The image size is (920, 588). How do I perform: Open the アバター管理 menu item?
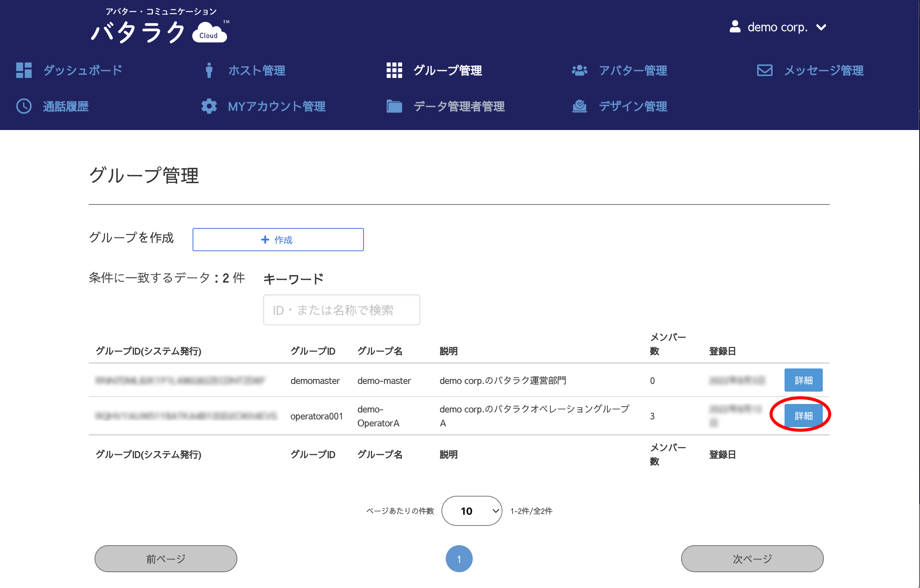632,70
